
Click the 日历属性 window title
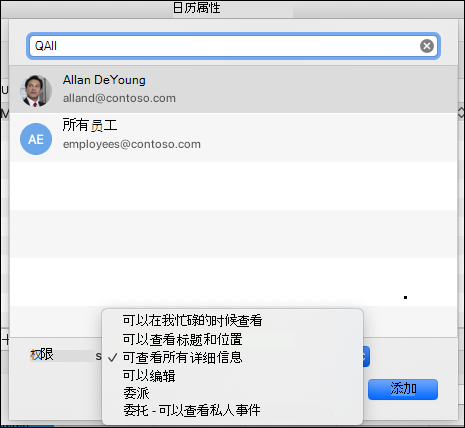[x=197, y=8]
